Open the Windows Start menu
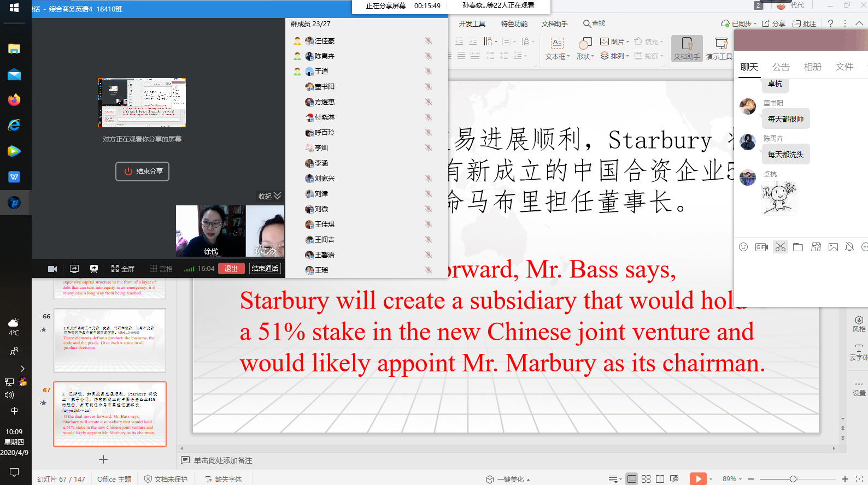The image size is (868, 485). point(14,8)
